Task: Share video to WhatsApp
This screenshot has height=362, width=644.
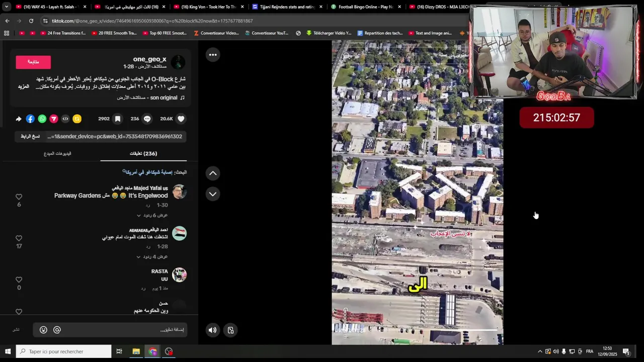Action: point(42,119)
